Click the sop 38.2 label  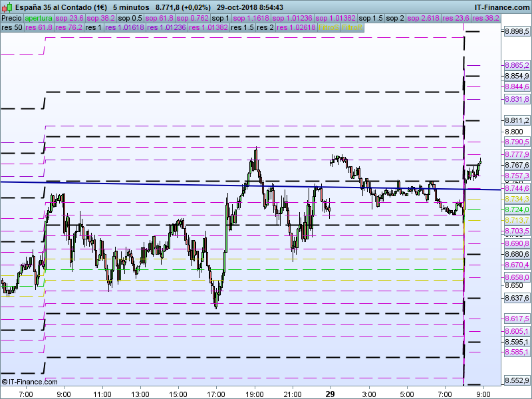tap(101, 19)
